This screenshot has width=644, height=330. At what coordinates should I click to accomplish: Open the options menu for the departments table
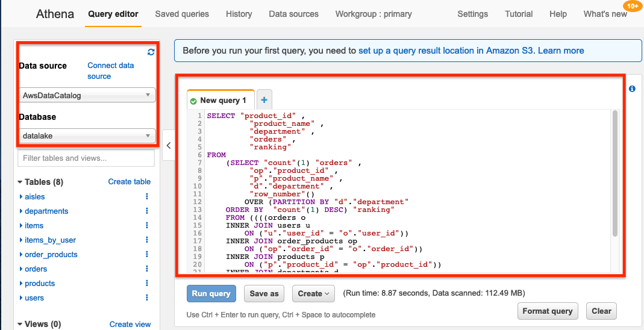click(146, 211)
